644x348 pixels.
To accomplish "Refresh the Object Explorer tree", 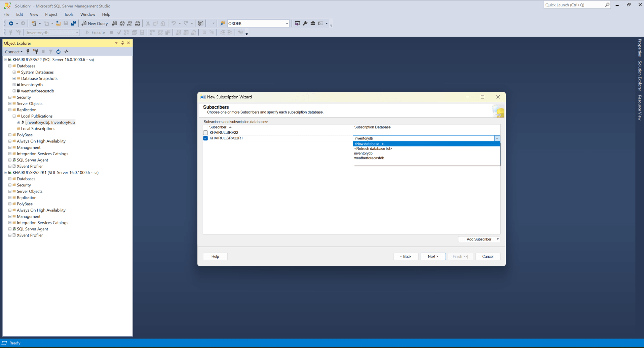I will coord(59,52).
